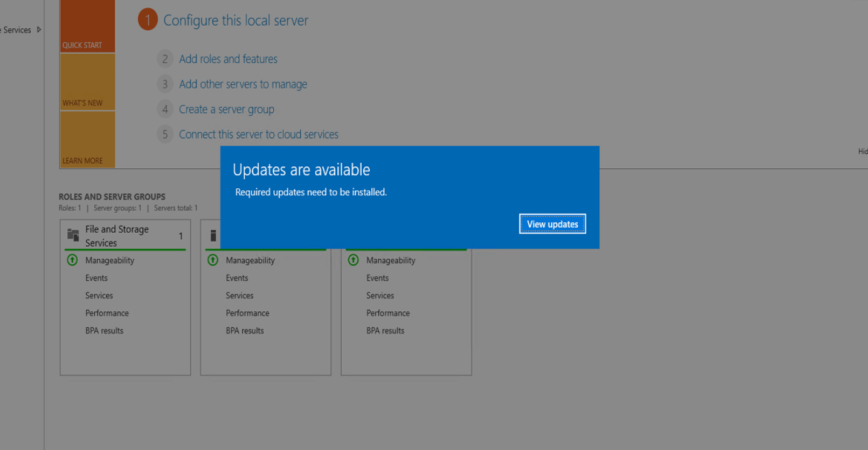Click the step 5 circle icon

coord(165,134)
